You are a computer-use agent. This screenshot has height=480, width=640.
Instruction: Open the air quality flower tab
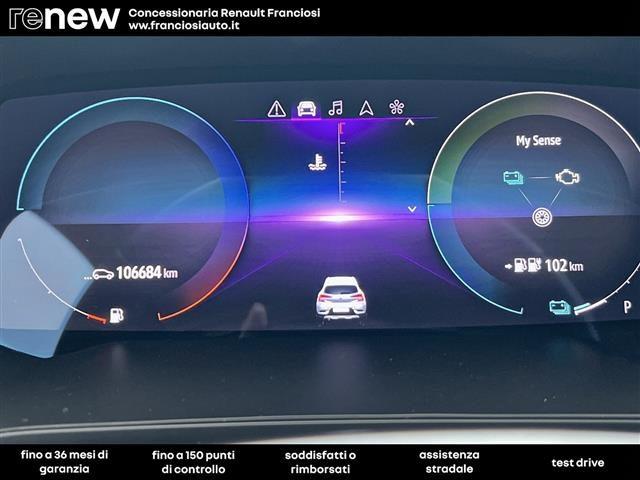pos(397,108)
